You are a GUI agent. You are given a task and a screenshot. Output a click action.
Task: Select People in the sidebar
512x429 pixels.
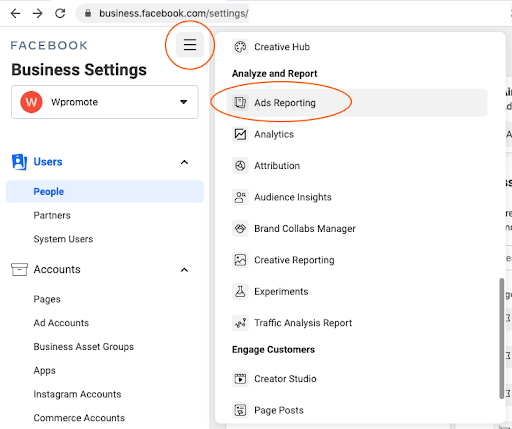click(x=105, y=192)
